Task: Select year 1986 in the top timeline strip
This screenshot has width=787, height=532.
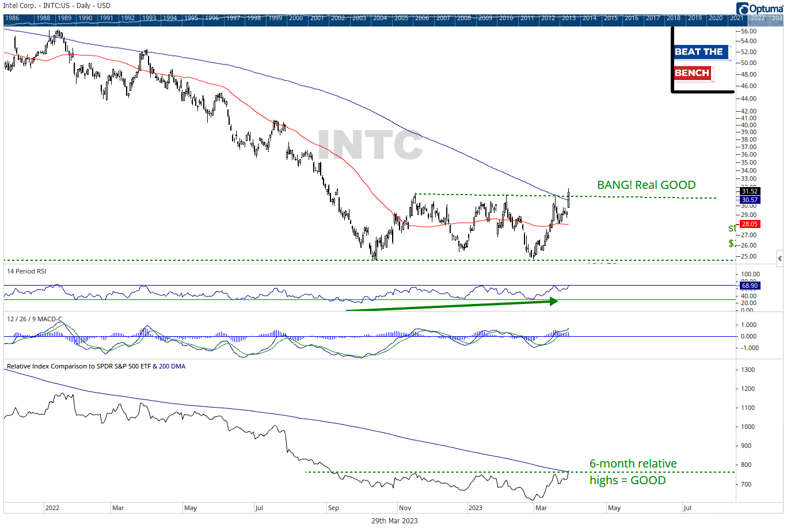Action: click(12, 18)
